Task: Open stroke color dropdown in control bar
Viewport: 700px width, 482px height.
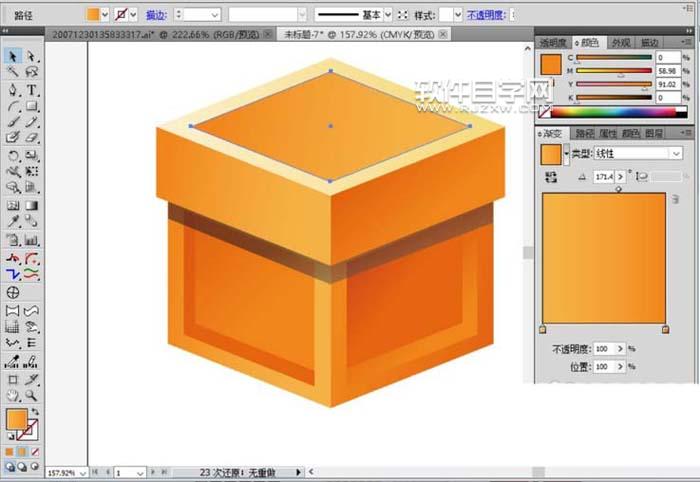Action: pyautogui.click(x=133, y=15)
